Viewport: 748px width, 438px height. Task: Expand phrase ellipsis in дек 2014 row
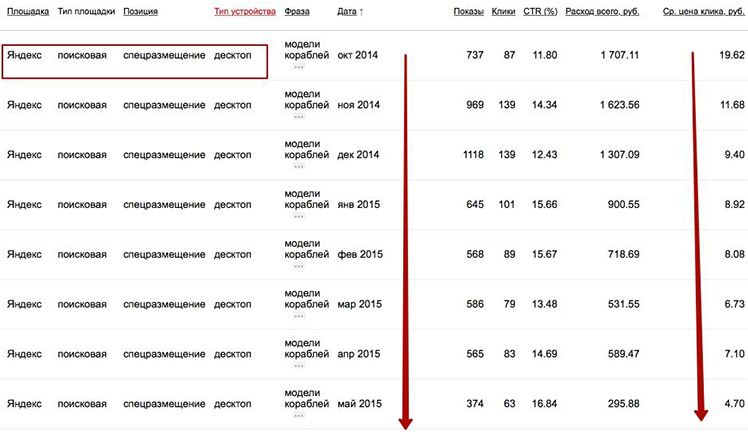pyautogui.click(x=299, y=167)
